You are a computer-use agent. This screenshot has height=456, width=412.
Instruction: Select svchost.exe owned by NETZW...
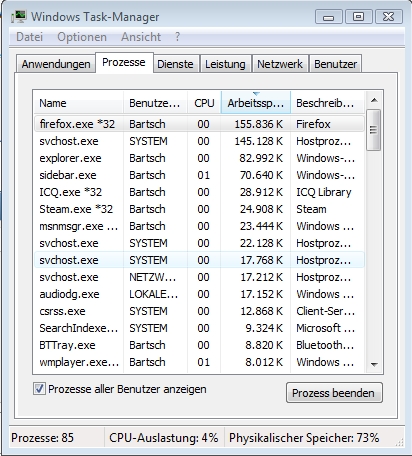click(199, 277)
